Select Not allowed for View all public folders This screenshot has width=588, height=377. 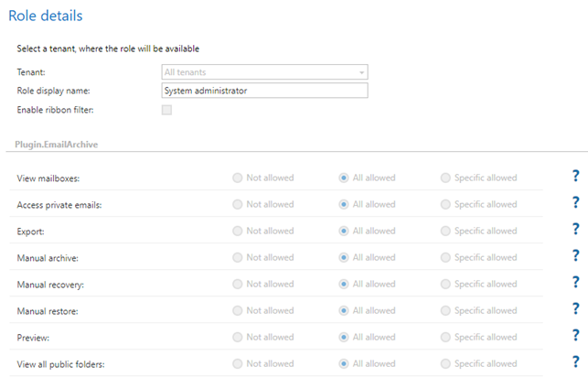pyautogui.click(x=238, y=363)
